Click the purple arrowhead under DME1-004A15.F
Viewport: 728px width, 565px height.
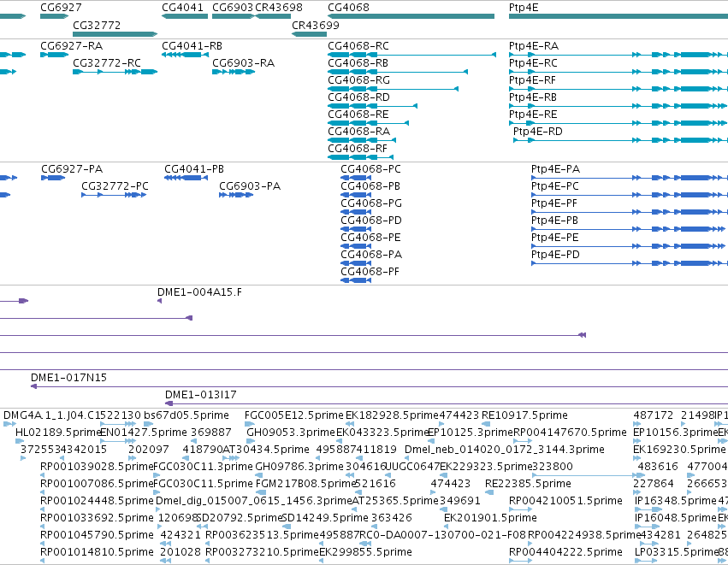(x=159, y=301)
